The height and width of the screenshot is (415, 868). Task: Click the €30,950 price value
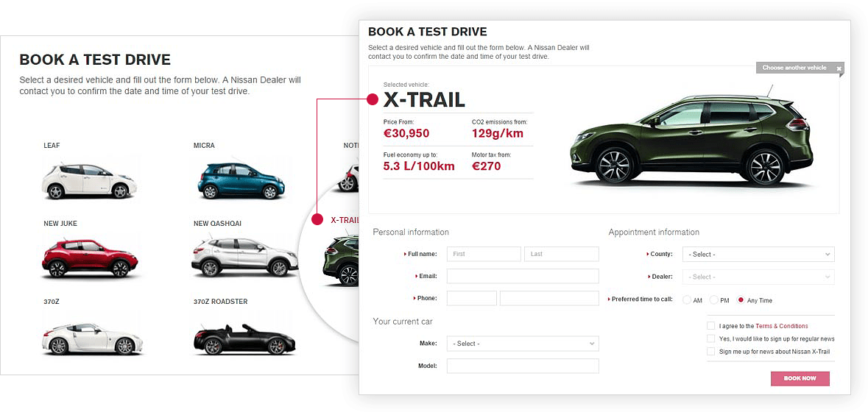[x=406, y=133]
